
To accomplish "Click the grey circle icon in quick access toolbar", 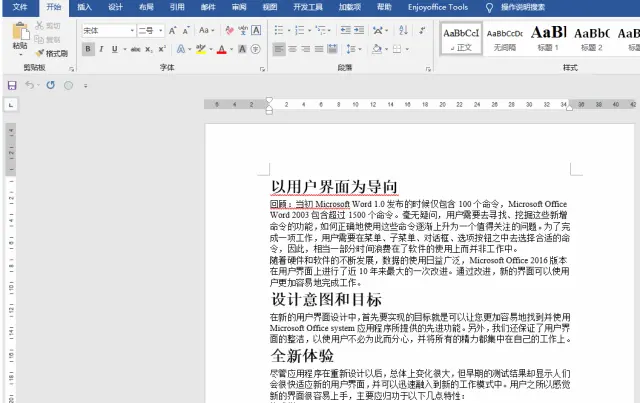I will (x=68, y=85).
